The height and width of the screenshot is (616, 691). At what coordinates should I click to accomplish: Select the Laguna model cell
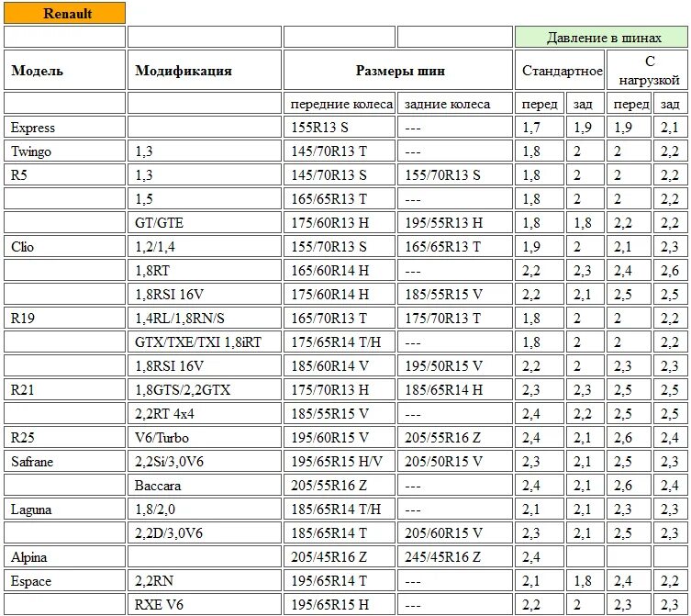tap(65, 509)
